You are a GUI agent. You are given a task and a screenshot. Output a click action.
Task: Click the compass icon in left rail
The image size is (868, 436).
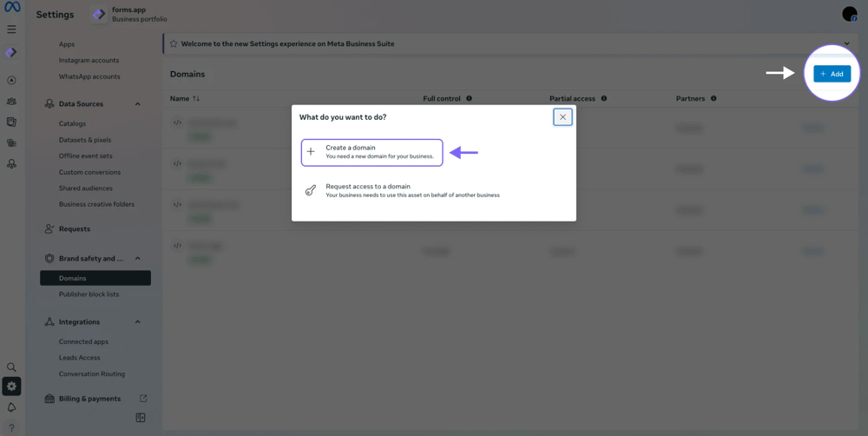[x=11, y=80]
